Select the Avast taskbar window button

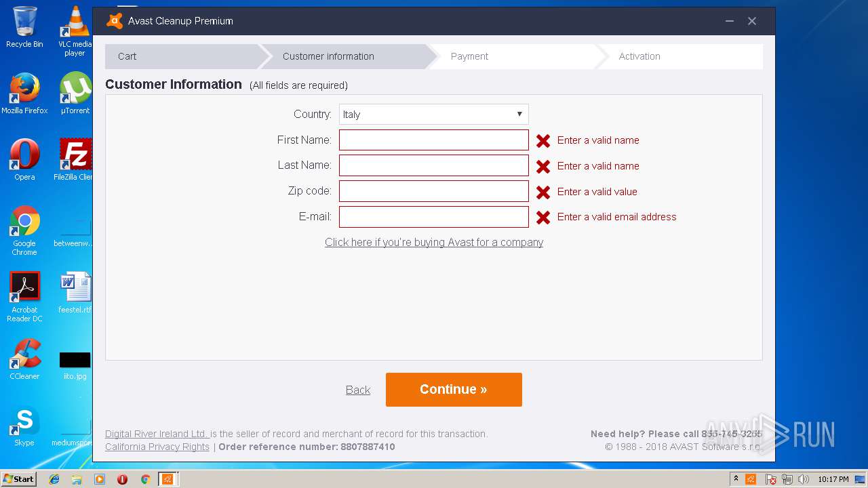coord(167,479)
